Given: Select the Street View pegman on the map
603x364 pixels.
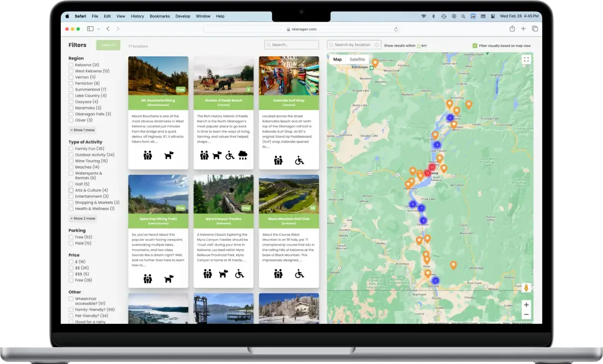Looking at the screenshot, I should (526, 288).
